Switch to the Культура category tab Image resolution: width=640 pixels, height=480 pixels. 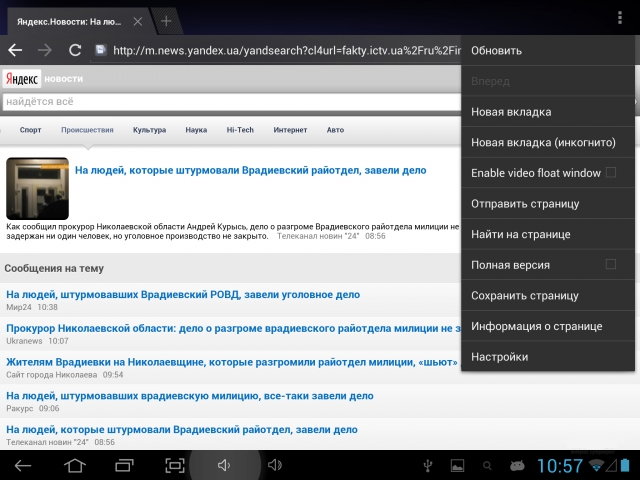(x=149, y=130)
